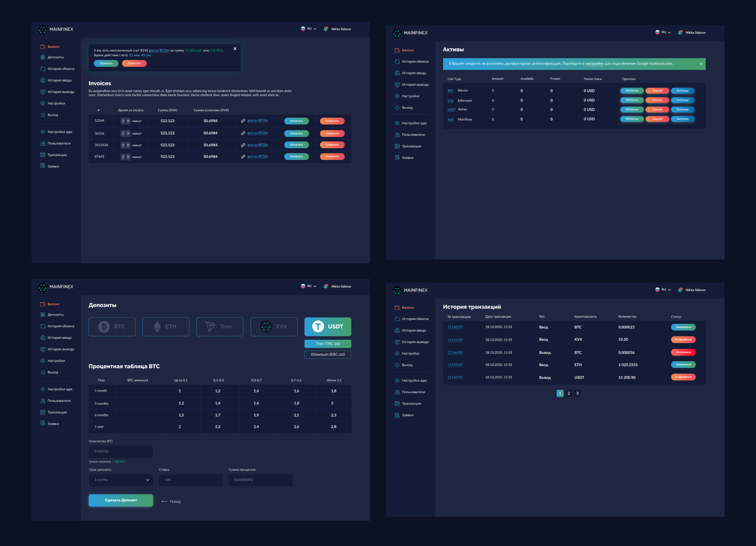This screenshot has width=756, height=546.
Task: Dismiss the two-factor authentication banner
Action: 701,64
